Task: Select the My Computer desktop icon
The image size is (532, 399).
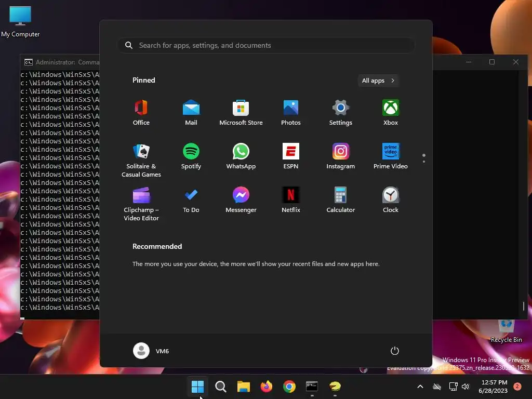Action: (20, 21)
